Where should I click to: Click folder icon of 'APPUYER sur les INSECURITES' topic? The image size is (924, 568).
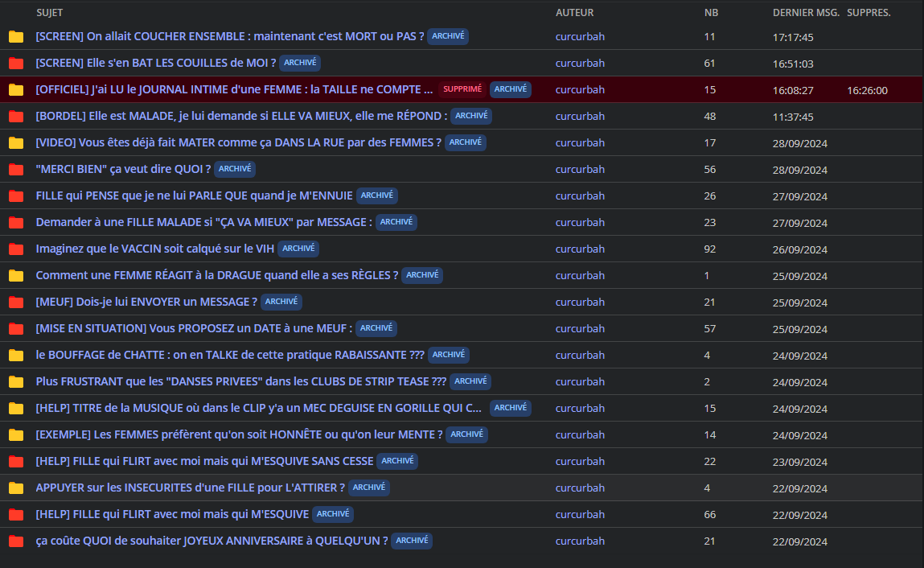(x=16, y=488)
